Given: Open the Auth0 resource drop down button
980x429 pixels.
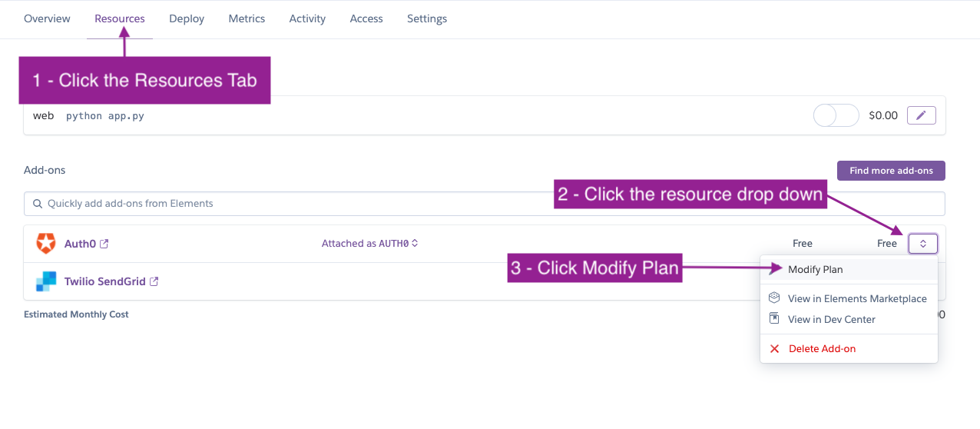Looking at the screenshot, I should pos(922,244).
